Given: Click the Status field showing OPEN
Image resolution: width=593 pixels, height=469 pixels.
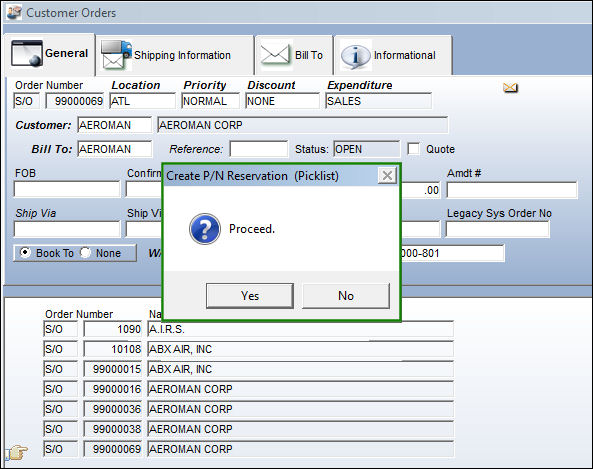Looking at the screenshot, I should [x=366, y=149].
